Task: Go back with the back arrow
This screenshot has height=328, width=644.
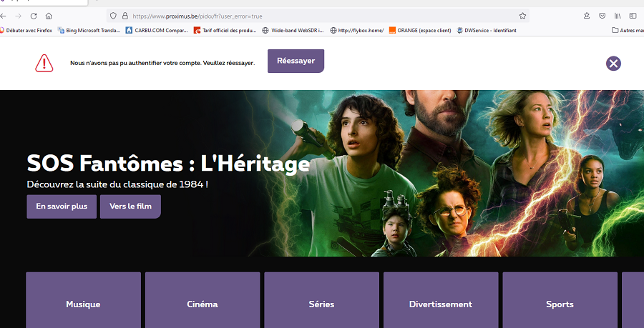Action: pos(4,16)
